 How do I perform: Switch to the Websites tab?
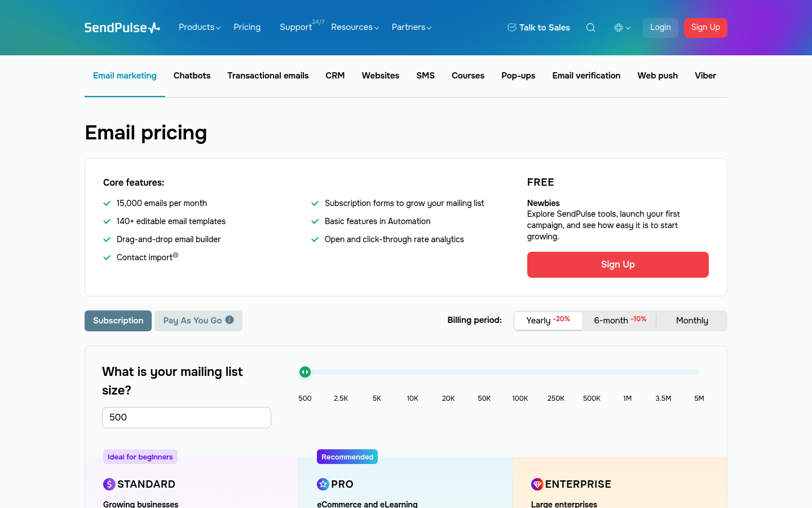tap(381, 76)
